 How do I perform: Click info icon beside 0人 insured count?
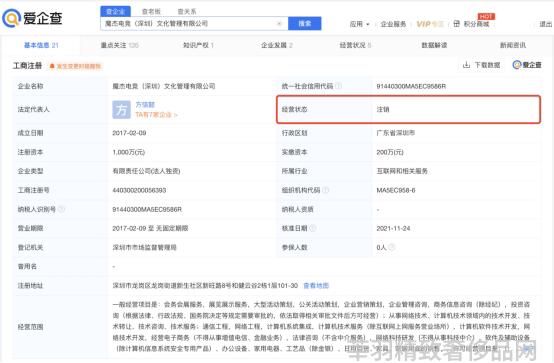tap(391, 247)
